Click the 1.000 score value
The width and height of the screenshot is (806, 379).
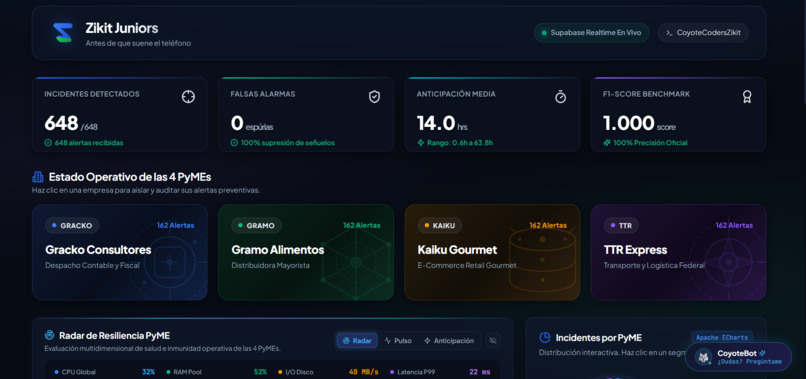pos(639,123)
